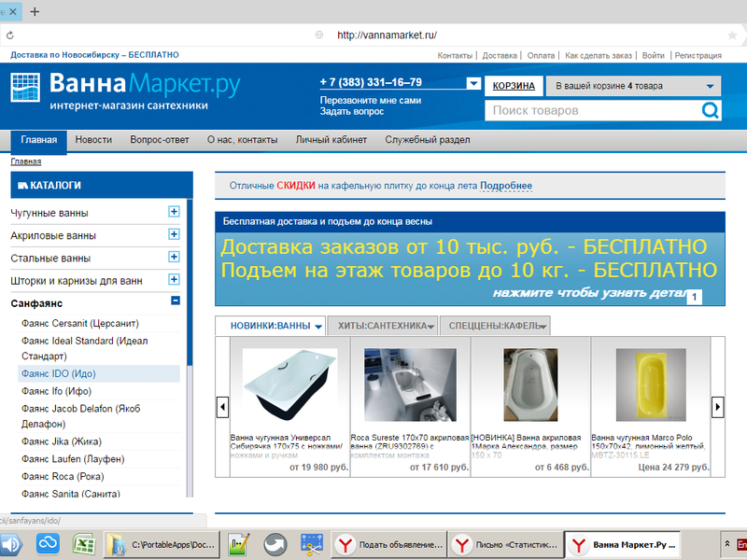Screen dimensions: 747x560
Task: Click Войти link
Action: click(653, 56)
